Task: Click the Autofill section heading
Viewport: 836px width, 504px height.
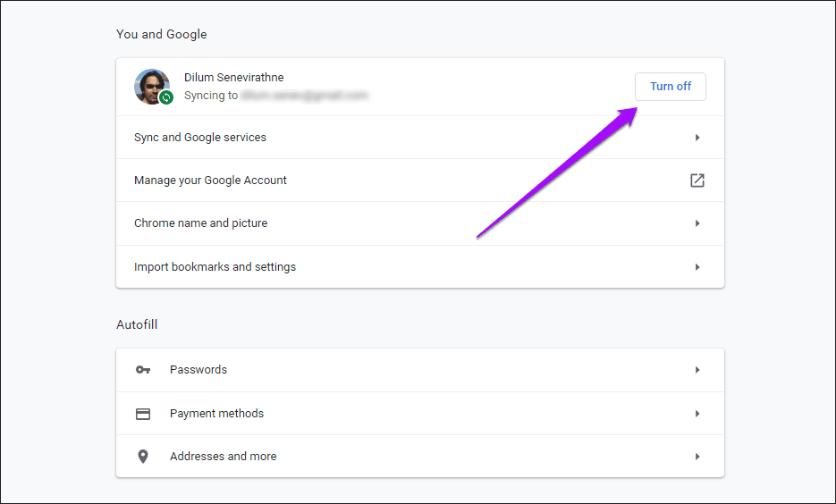Action: (x=137, y=324)
